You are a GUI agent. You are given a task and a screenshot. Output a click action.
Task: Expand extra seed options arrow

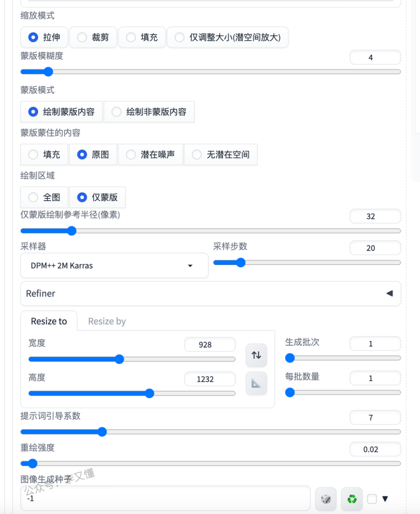tap(385, 499)
